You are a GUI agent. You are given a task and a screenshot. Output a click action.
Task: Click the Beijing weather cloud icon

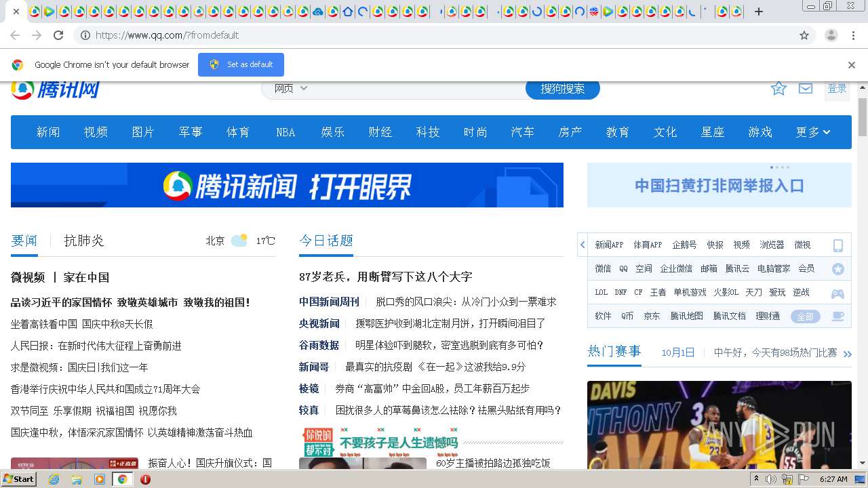tap(239, 241)
